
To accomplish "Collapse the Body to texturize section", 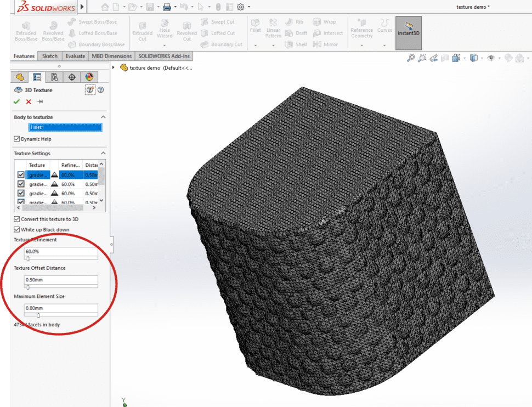I will 104,117.
